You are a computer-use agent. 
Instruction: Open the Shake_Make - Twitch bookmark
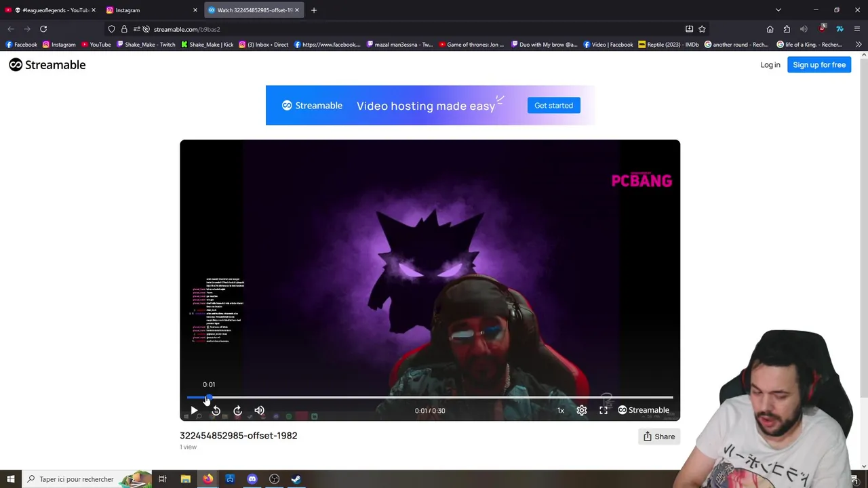pos(146,45)
